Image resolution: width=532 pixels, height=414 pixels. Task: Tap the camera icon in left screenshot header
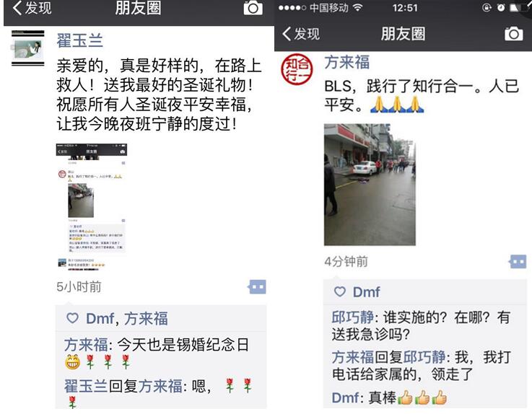tap(253, 7)
